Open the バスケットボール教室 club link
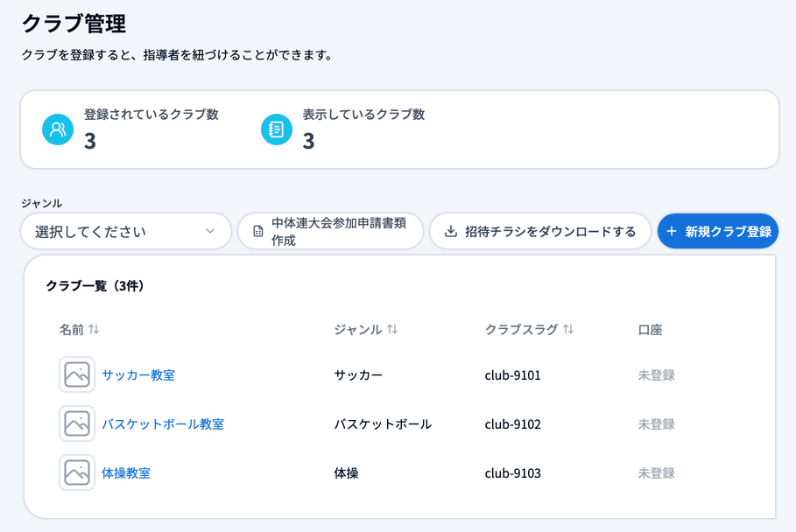 tap(163, 424)
